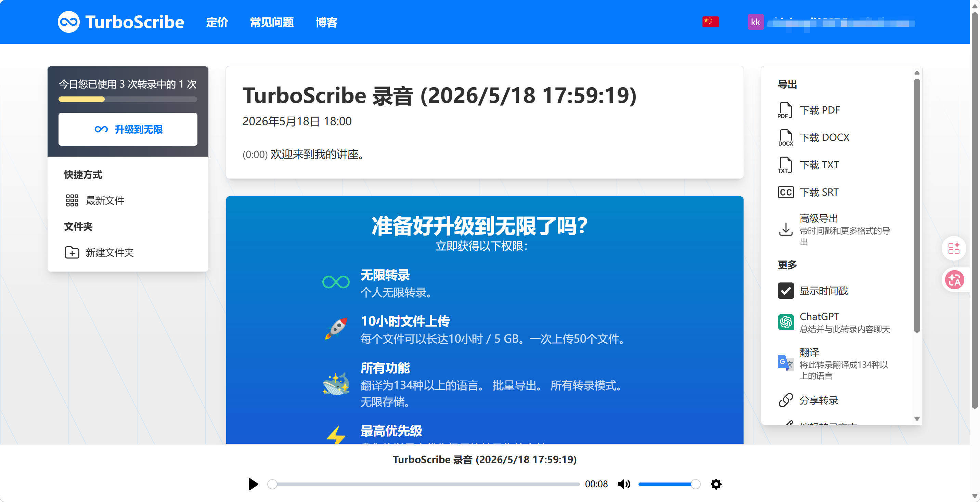Viewport: 980px width, 502px height.
Task: Click the Google Translate icon
Action: point(786,363)
